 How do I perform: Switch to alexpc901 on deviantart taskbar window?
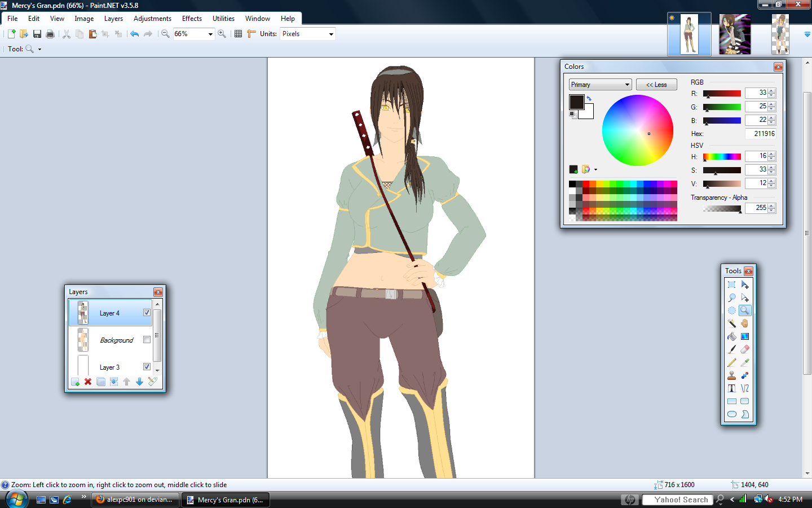135,500
